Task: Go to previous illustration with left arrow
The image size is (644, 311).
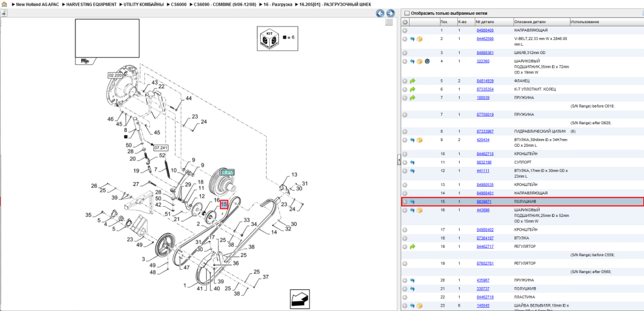Action: click(x=381, y=14)
